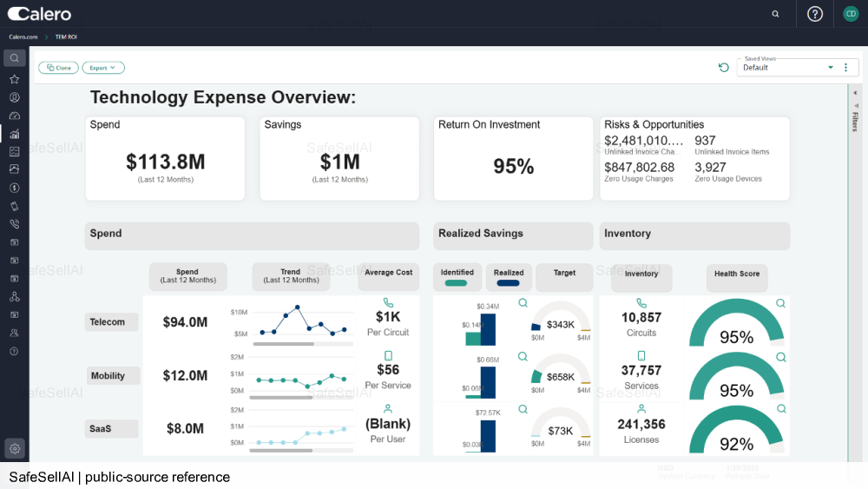Expand the collapsed Filters side panel

855,113
